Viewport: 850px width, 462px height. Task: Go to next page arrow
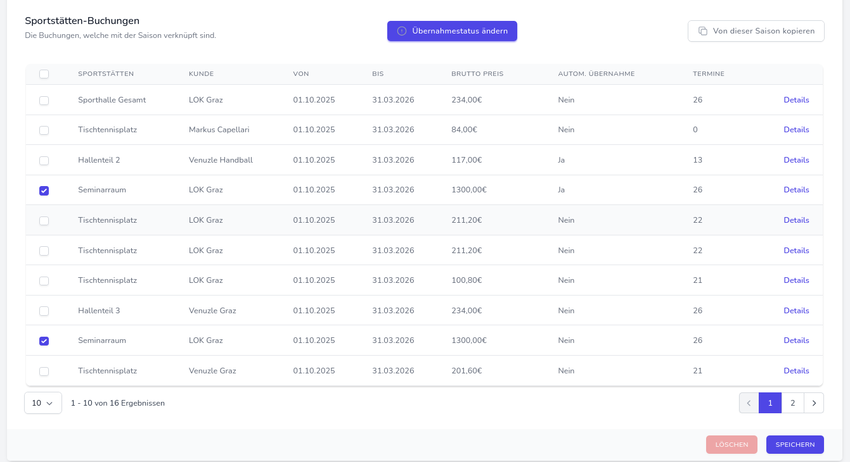click(814, 403)
